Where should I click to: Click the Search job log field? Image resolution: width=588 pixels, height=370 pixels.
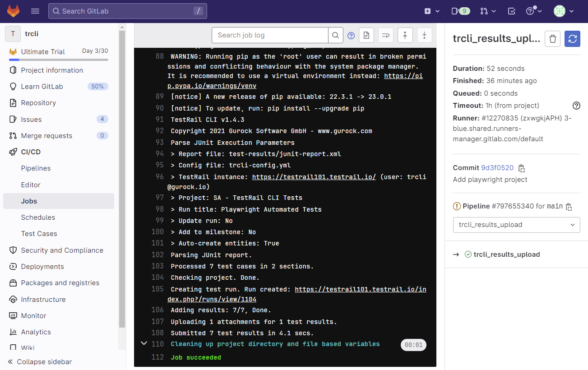pyautogui.click(x=270, y=35)
